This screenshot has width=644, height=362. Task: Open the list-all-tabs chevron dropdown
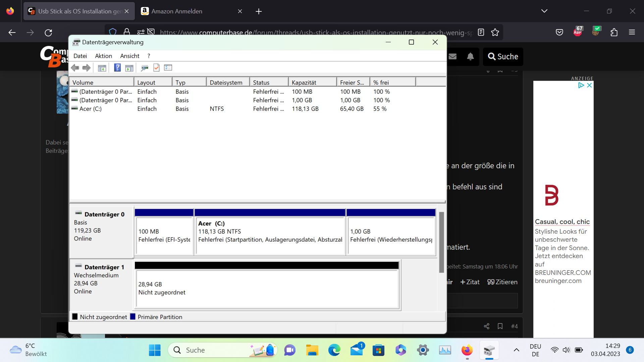pyautogui.click(x=544, y=10)
